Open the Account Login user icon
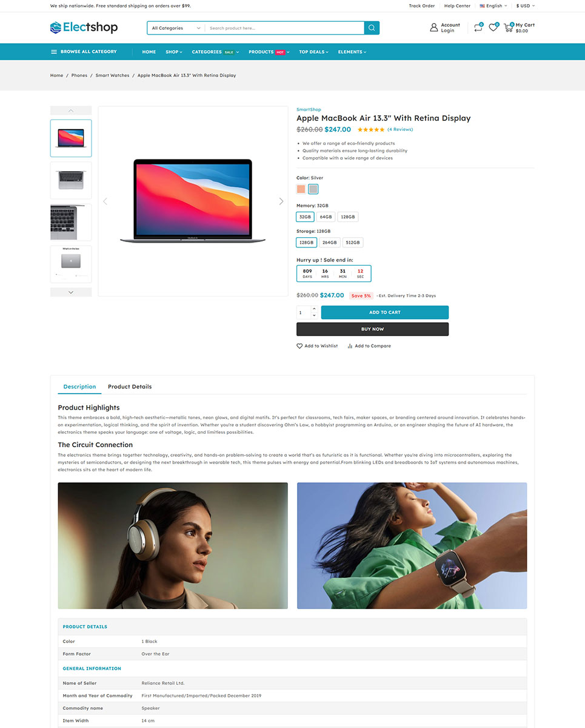This screenshot has width=585, height=728. 433,27
